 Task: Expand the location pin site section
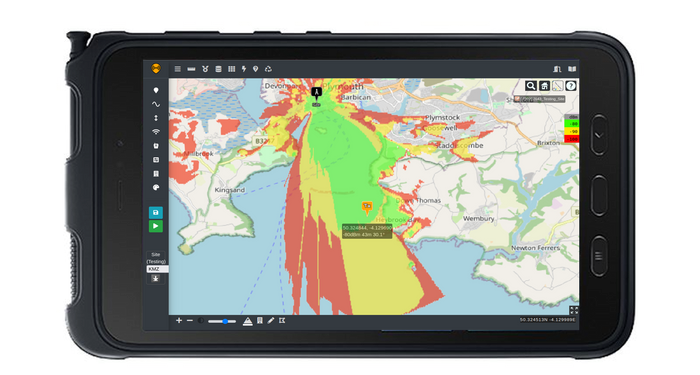point(156,91)
